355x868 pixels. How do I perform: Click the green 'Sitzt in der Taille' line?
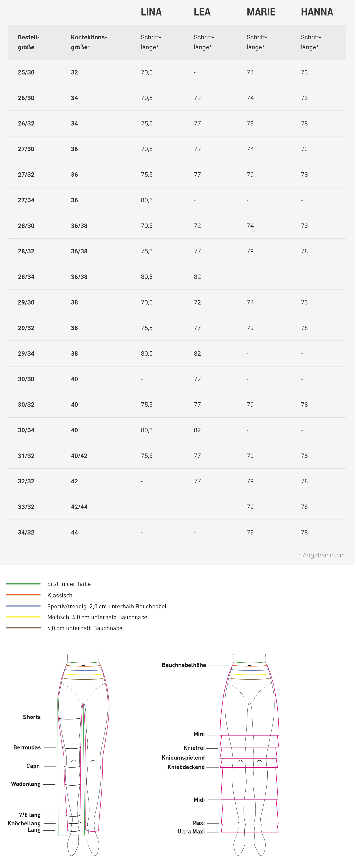coord(23,584)
